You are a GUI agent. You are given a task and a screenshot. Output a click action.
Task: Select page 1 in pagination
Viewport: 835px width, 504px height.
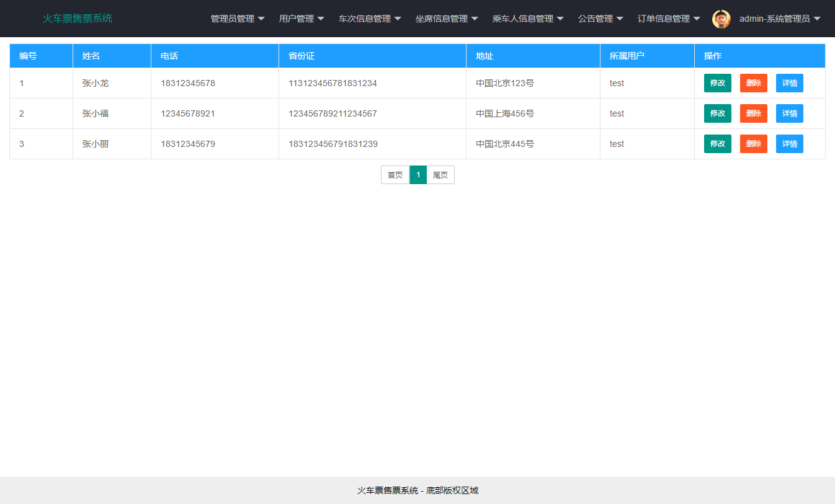[x=418, y=175]
